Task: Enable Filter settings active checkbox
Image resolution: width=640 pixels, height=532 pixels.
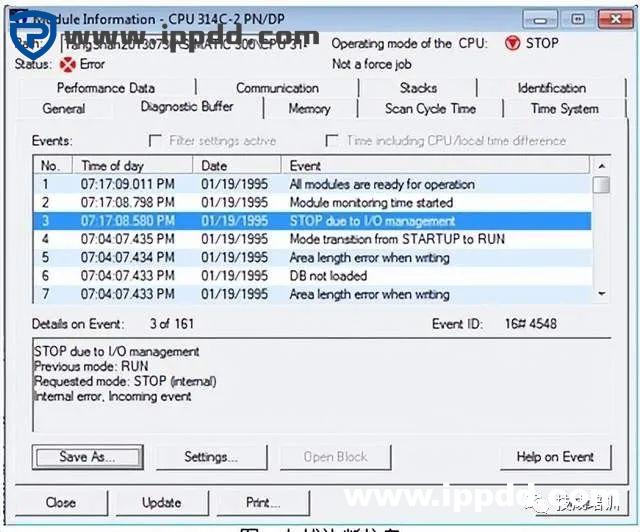Action: coord(155,140)
